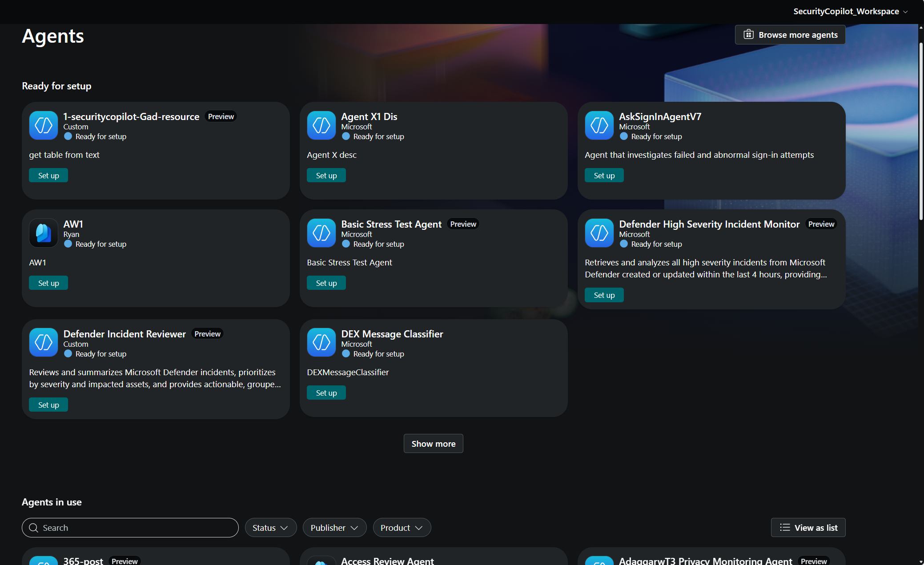Screen dimensions: 924x565
Task: Click the Defender Incident Reviewer agent icon
Action: 44,342
